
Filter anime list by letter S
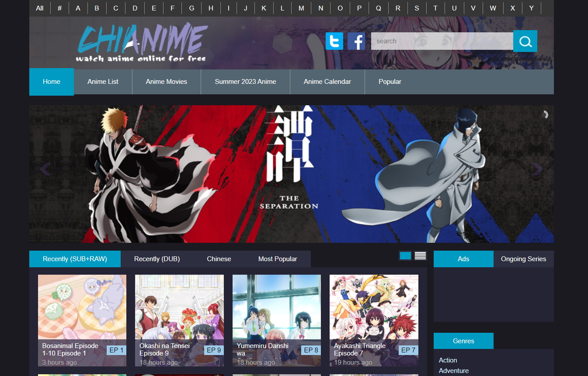click(417, 8)
